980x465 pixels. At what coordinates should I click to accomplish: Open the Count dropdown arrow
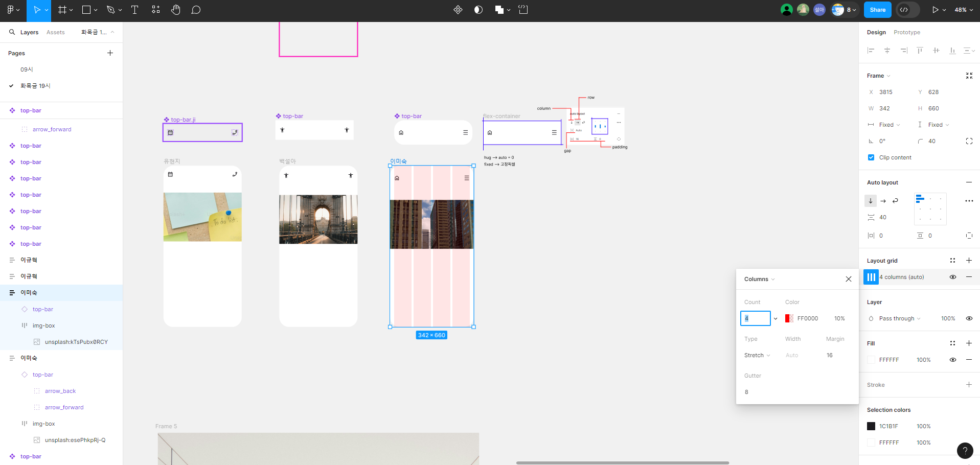click(776, 318)
